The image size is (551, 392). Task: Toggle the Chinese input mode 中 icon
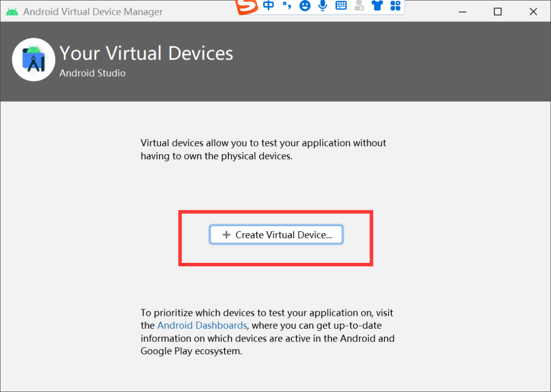pos(268,5)
